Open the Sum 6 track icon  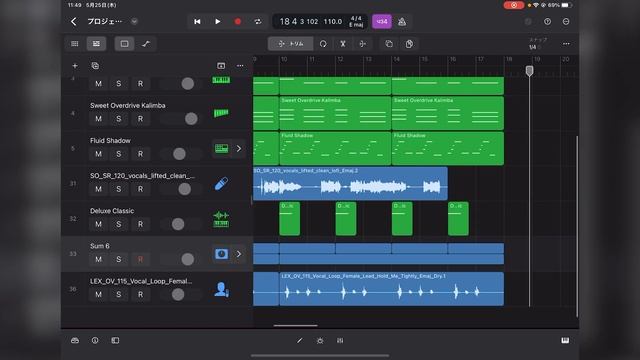pyautogui.click(x=221, y=254)
